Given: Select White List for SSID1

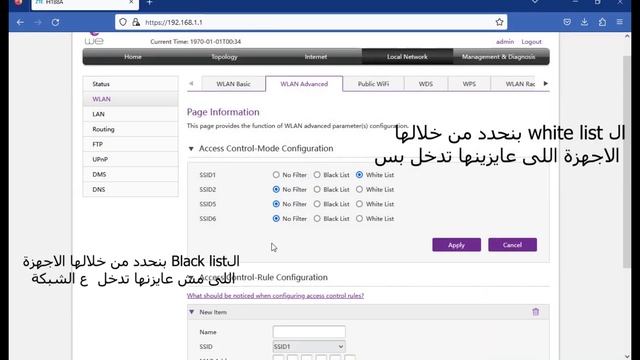Looking at the screenshot, I should tap(359, 175).
